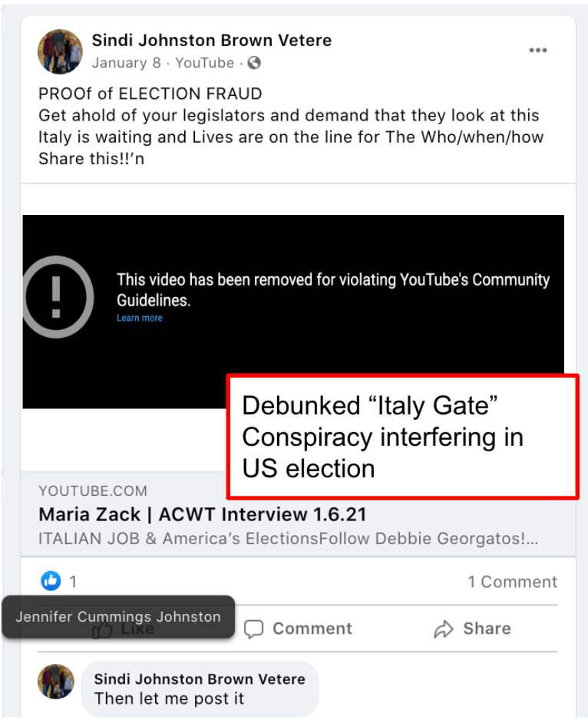Click the "Jennifer Cummings Johnston" tooltip
Viewport: 588px width, 723px height.
[118, 616]
